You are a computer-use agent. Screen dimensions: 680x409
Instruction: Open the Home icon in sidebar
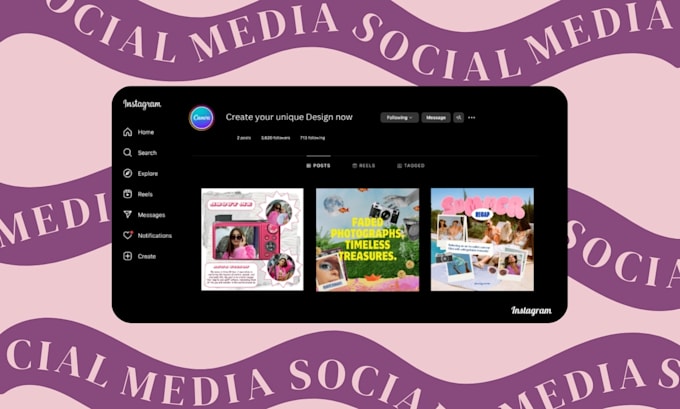coord(128,132)
